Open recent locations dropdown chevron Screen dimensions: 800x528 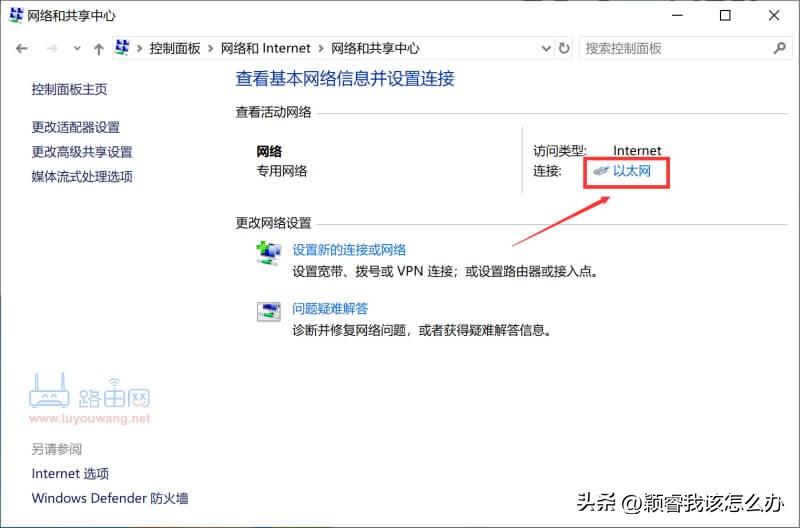(x=77, y=48)
